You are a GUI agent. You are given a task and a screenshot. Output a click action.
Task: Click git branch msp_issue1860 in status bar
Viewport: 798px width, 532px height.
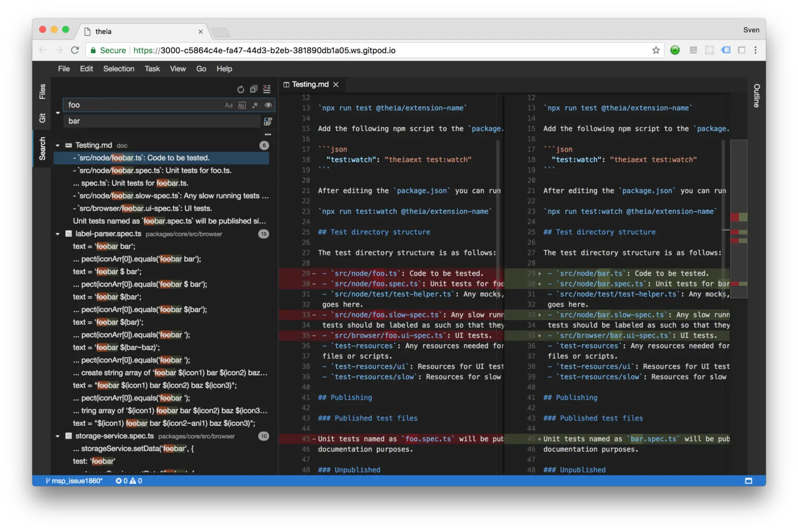pyautogui.click(x=74, y=481)
